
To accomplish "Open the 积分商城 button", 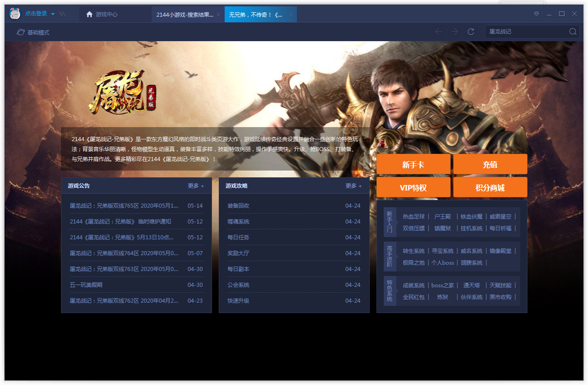I will 490,187.
